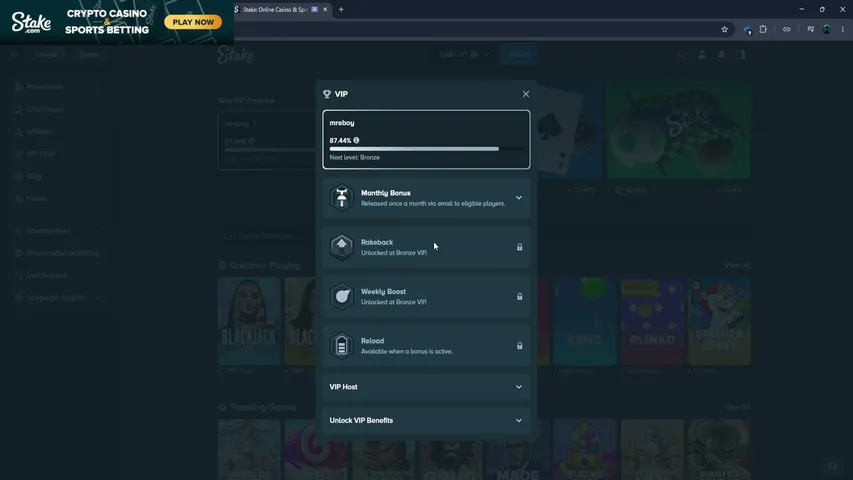Click the Weekly Boost hexagon icon

pos(342,296)
